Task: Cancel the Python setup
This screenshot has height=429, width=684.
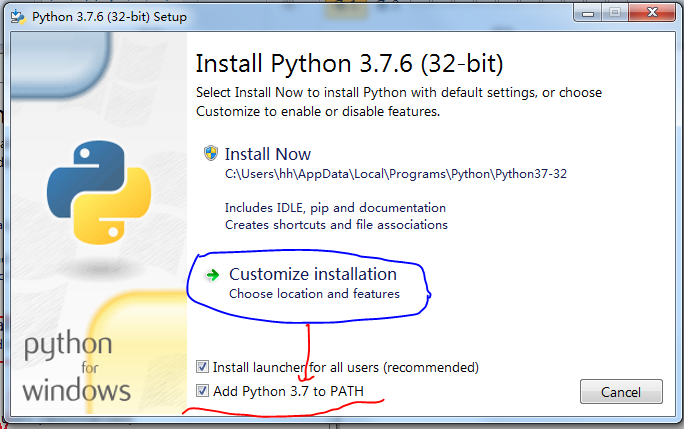Action: (621, 392)
